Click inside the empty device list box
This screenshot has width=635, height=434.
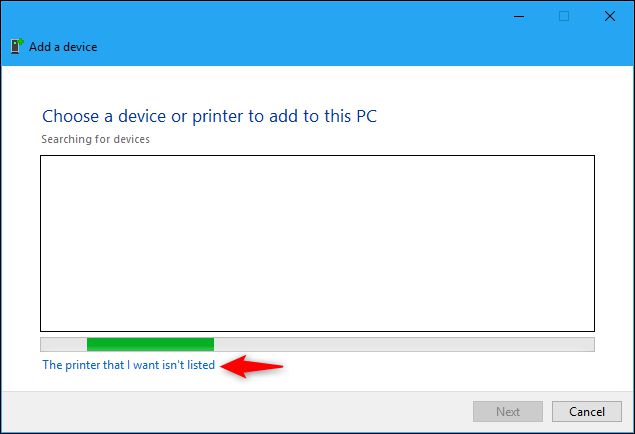[317, 243]
